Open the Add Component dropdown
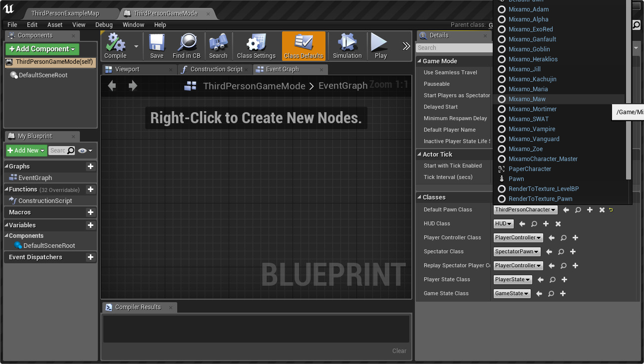This screenshot has height=364, width=644. coord(42,49)
